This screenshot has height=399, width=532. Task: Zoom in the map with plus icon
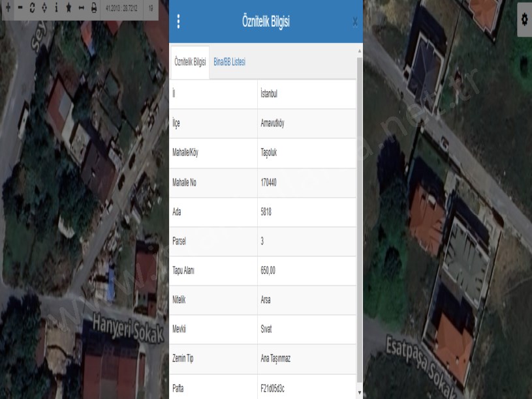tap(8, 10)
